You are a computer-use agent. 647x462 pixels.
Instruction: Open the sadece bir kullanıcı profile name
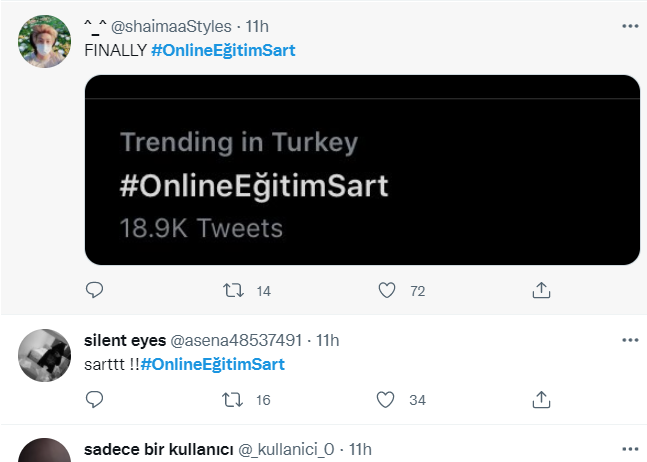click(158, 449)
